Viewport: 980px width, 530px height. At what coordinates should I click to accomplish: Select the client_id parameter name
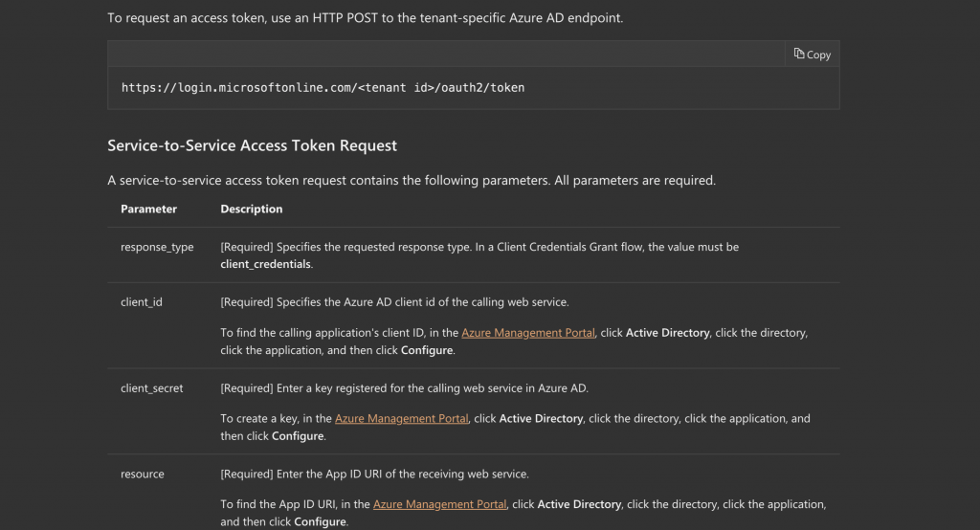click(142, 302)
